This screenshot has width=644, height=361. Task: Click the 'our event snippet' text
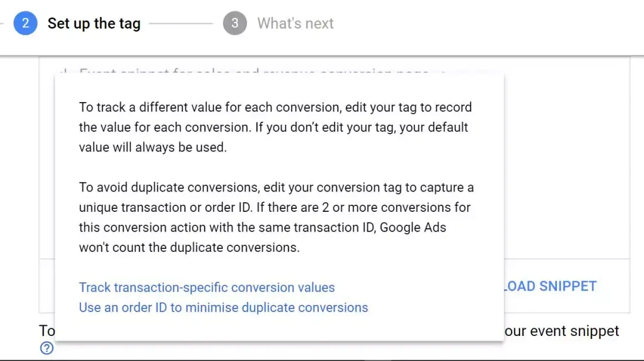(562, 331)
